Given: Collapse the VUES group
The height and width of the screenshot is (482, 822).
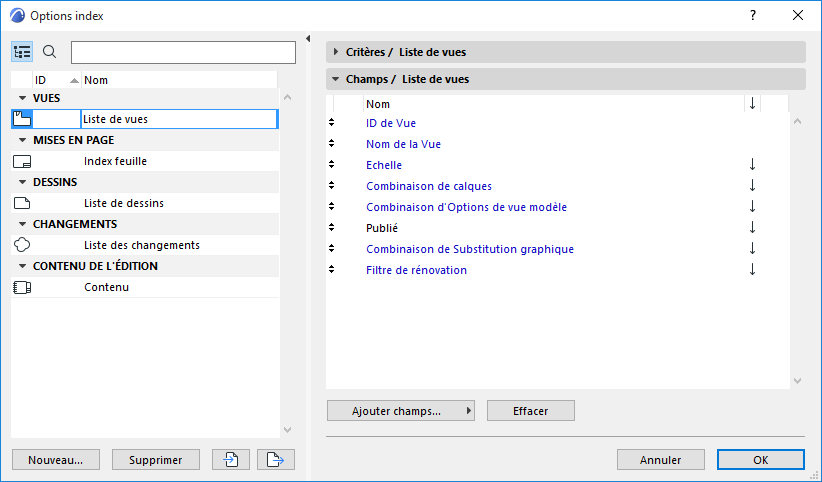Looking at the screenshot, I should click(22, 98).
